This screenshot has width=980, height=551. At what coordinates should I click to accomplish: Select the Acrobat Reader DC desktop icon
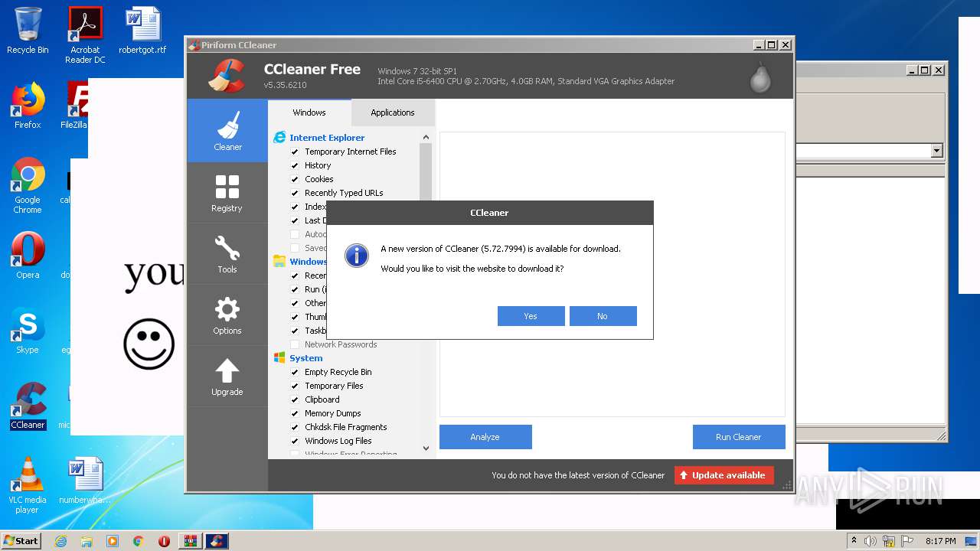pos(85,34)
